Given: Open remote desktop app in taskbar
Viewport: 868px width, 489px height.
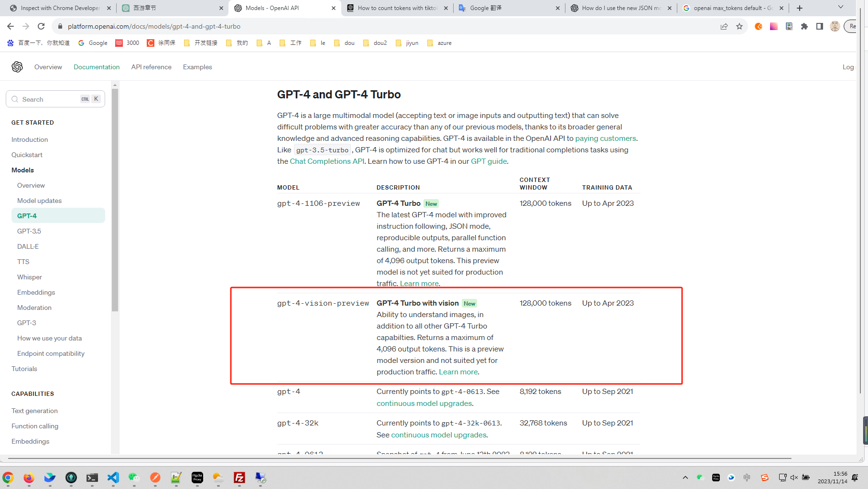Looking at the screenshot, I should point(260,477).
